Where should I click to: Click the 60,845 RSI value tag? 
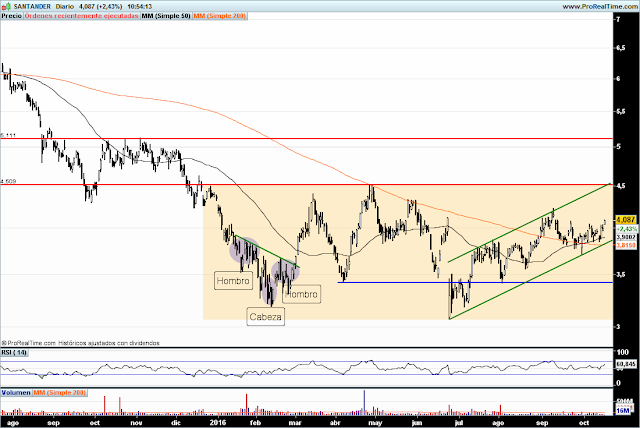point(626,363)
